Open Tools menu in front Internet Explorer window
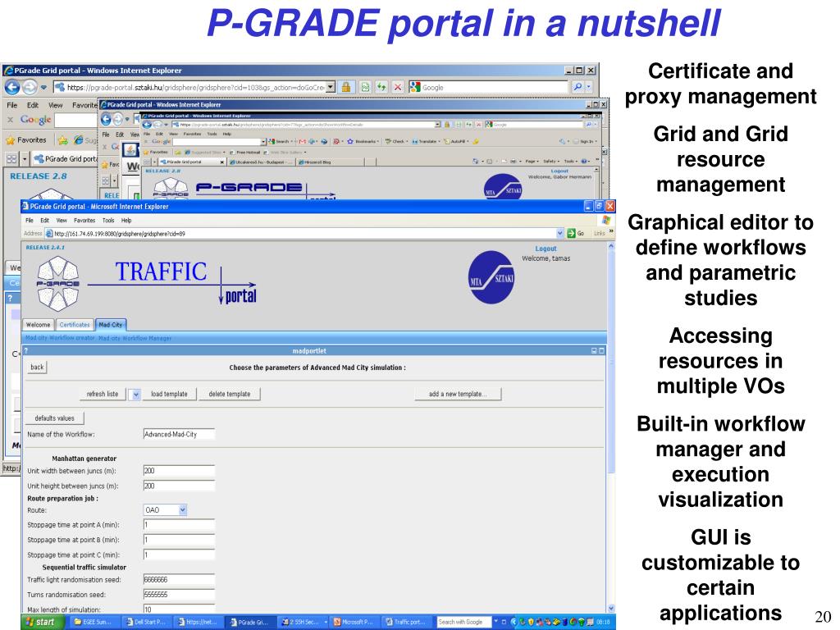 (x=108, y=220)
